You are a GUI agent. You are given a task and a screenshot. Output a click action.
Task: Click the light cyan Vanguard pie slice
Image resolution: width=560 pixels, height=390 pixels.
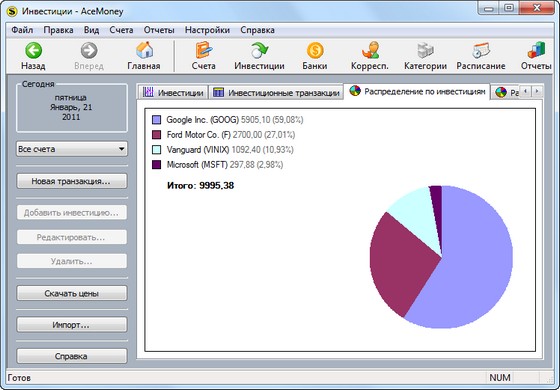(x=420, y=218)
